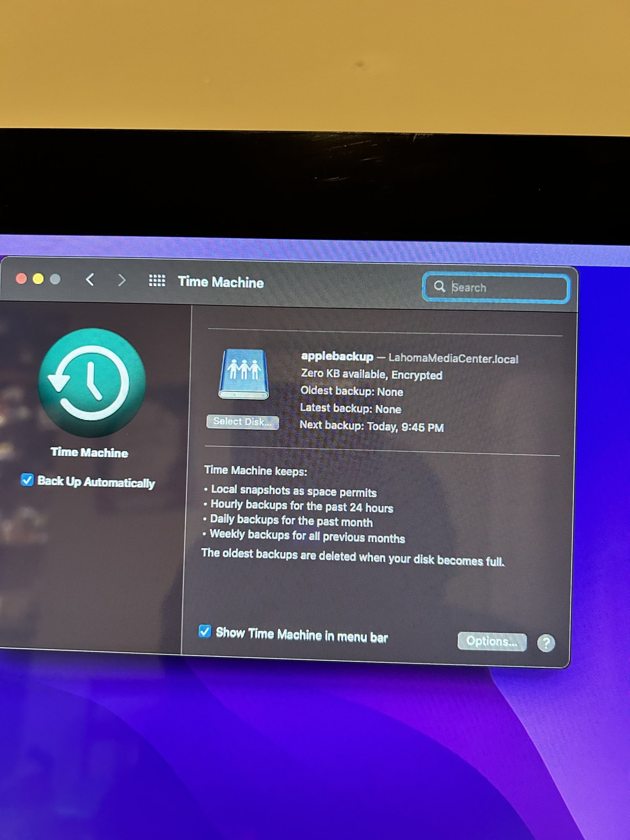Go forward with the right chevron arrow
Screen dimensions: 630x840
(122, 280)
